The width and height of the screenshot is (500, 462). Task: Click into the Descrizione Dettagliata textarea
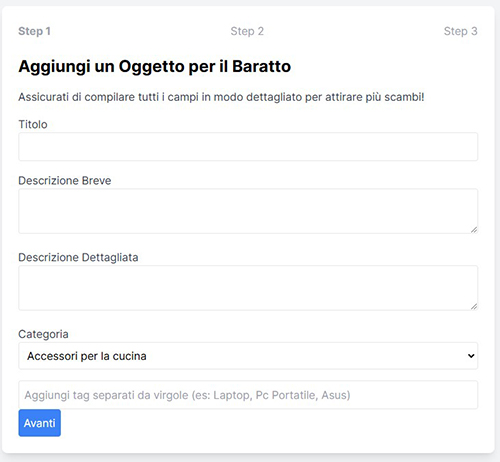[248, 288]
